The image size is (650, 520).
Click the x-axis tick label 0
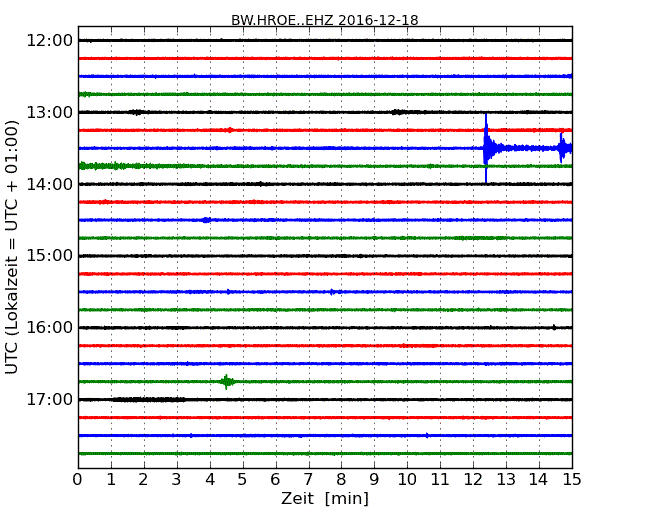coord(78,480)
